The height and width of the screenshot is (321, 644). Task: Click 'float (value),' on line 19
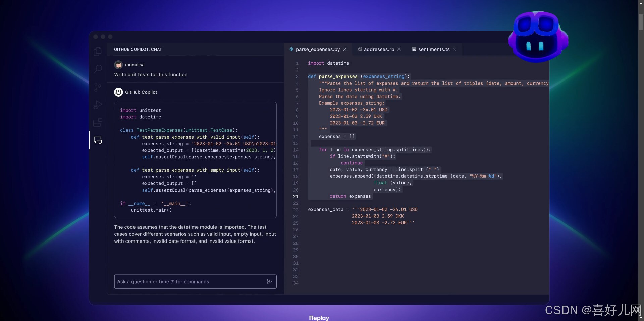tap(392, 183)
